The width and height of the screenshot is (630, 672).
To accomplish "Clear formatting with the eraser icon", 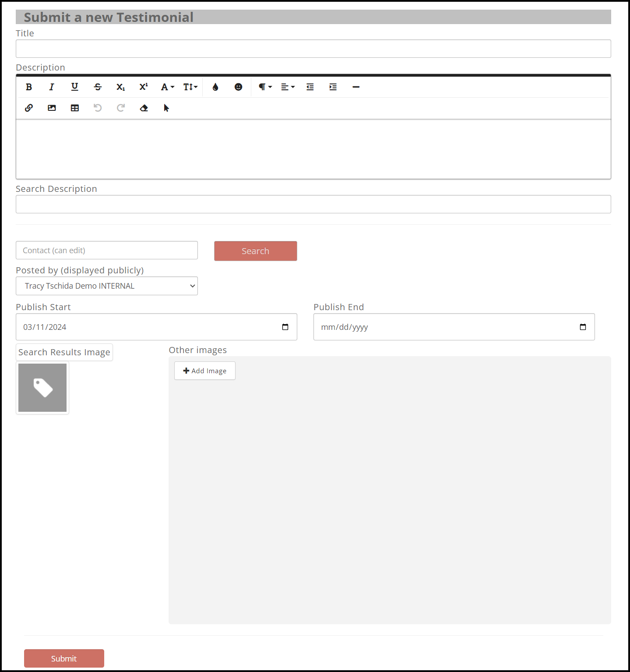I will click(x=144, y=108).
